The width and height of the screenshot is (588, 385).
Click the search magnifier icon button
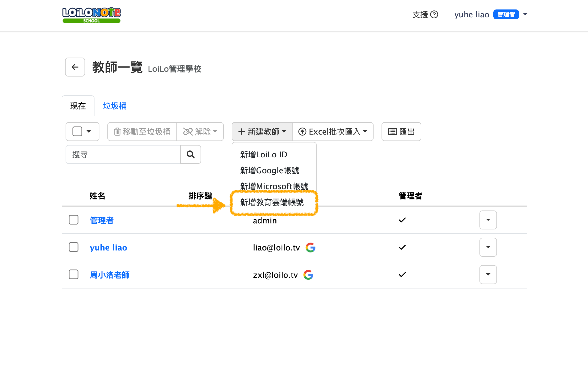(191, 154)
